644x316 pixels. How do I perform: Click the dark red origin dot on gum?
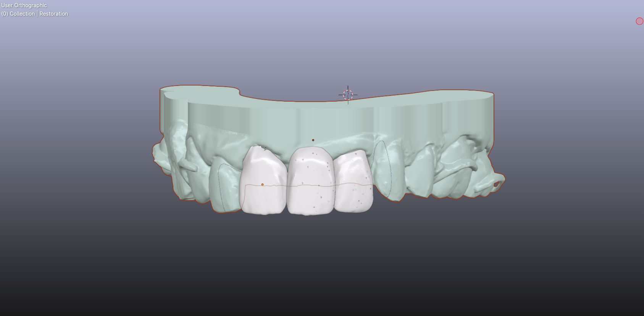pyautogui.click(x=313, y=140)
